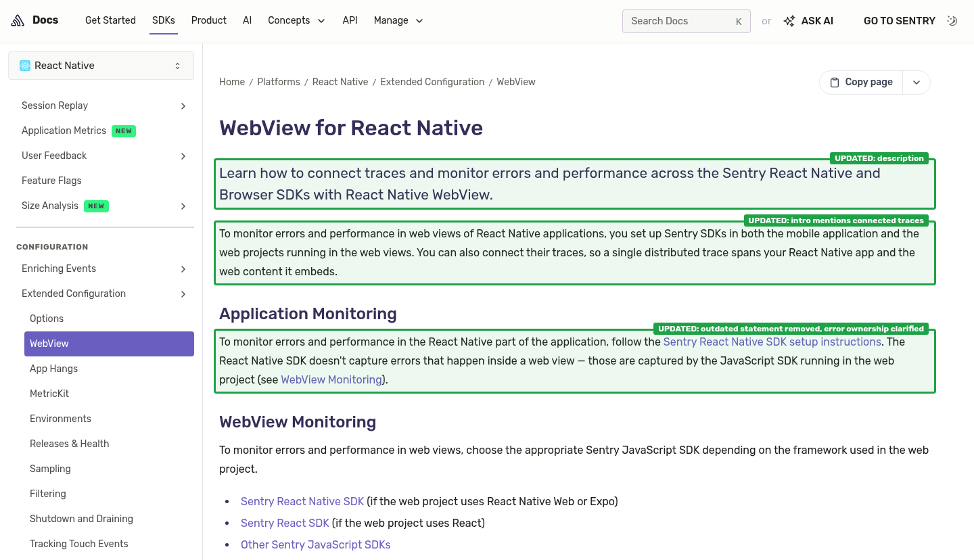
Task: Expand the Manage menu
Action: coord(398,21)
